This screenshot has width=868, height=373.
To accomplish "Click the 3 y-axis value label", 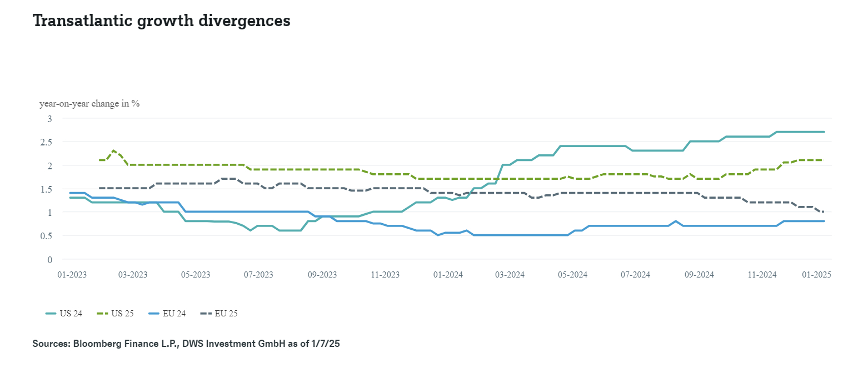I will [49, 118].
